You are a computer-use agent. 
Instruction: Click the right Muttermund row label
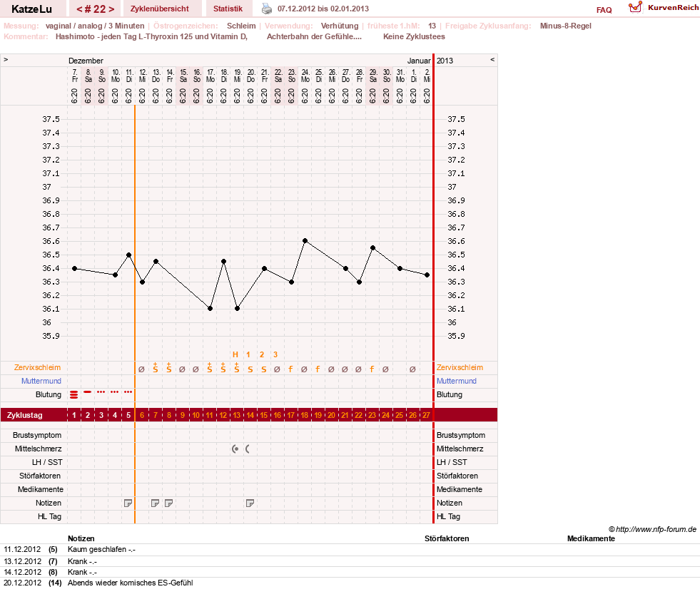(x=456, y=381)
